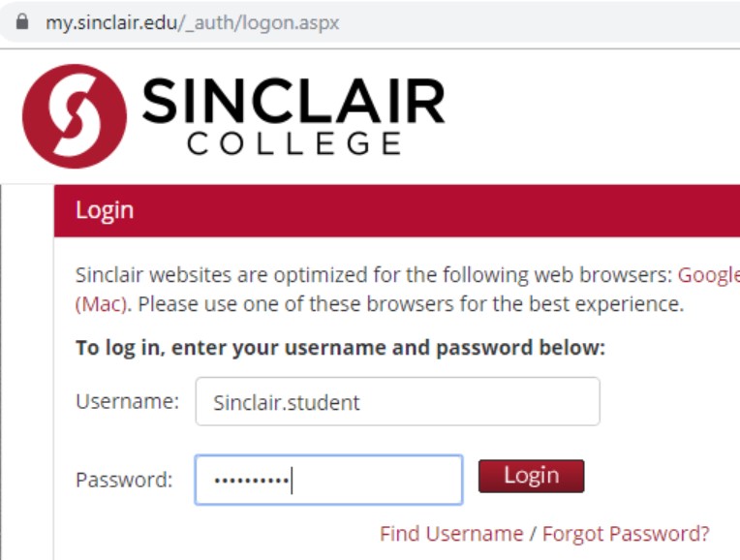Click the padlock site security icon
This screenshot has height=560, width=740.
(x=21, y=21)
